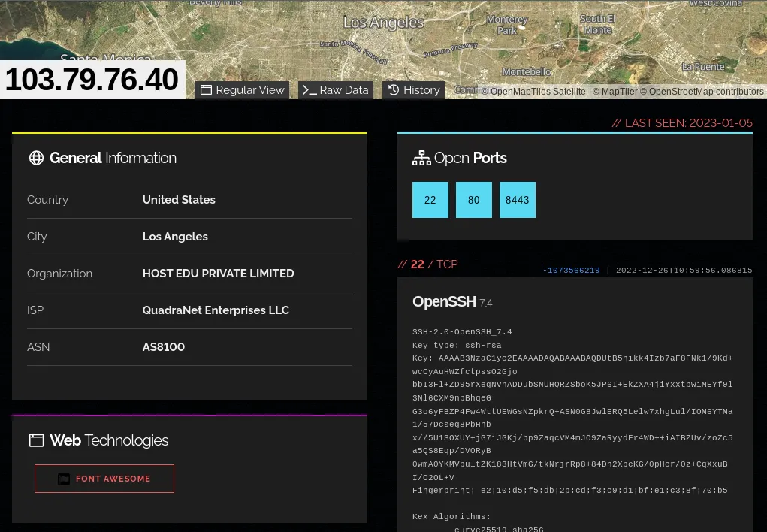This screenshot has width=767, height=532.
Task: Click the FONT AWESOME technology button
Action: click(x=104, y=479)
